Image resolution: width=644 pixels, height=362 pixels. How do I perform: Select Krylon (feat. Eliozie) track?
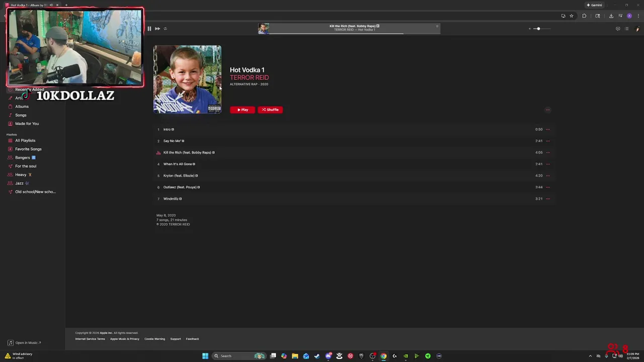click(x=354, y=175)
